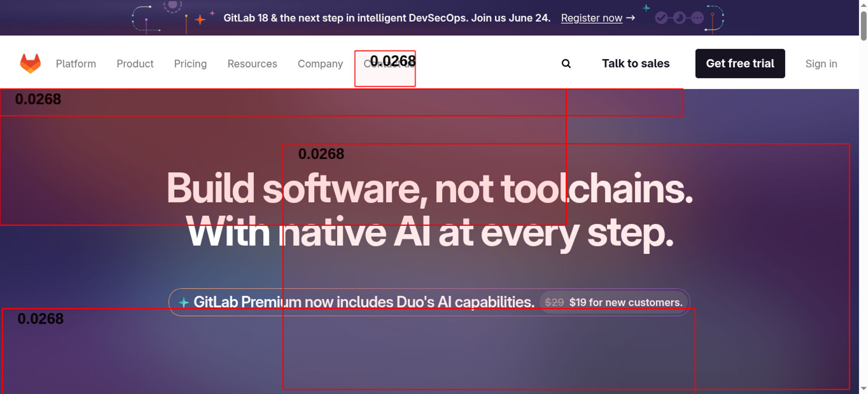868x394 pixels.
Task: Click the GitLab Premium Duo AI announcement pill
Action: [x=429, y=302]
